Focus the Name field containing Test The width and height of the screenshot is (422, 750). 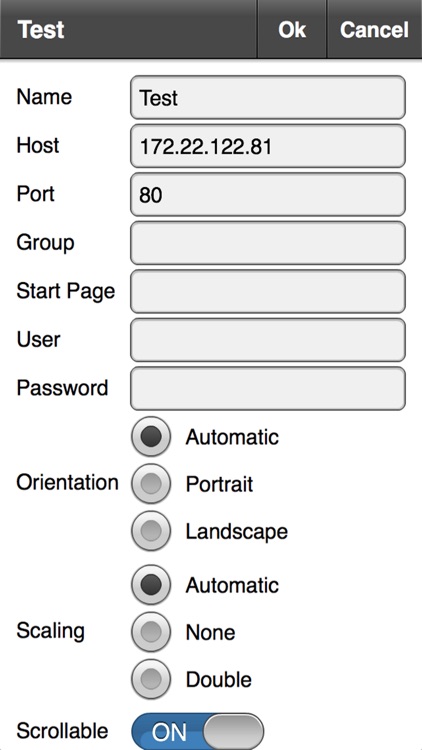coord(268,97)
